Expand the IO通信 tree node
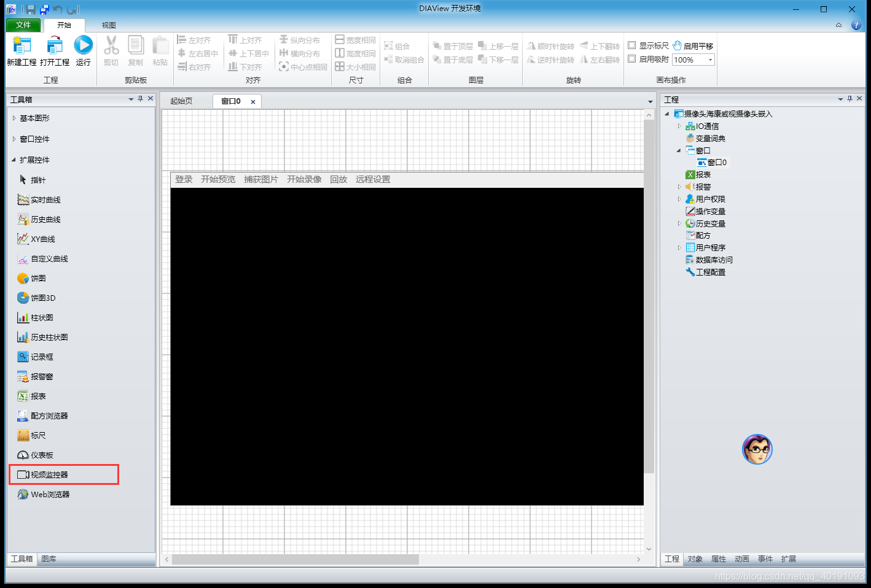 coord(679,126)
